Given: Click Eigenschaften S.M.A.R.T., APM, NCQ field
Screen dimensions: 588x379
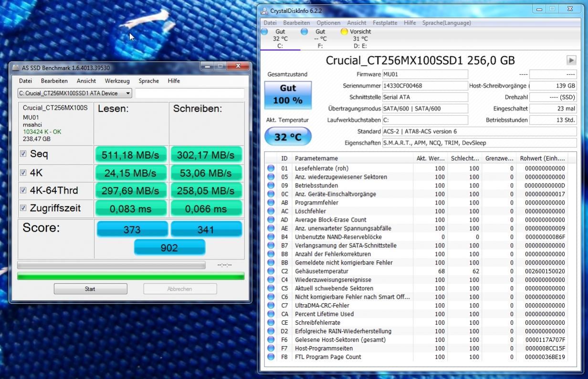Looking at the screenshot, I should pos(479,143).
